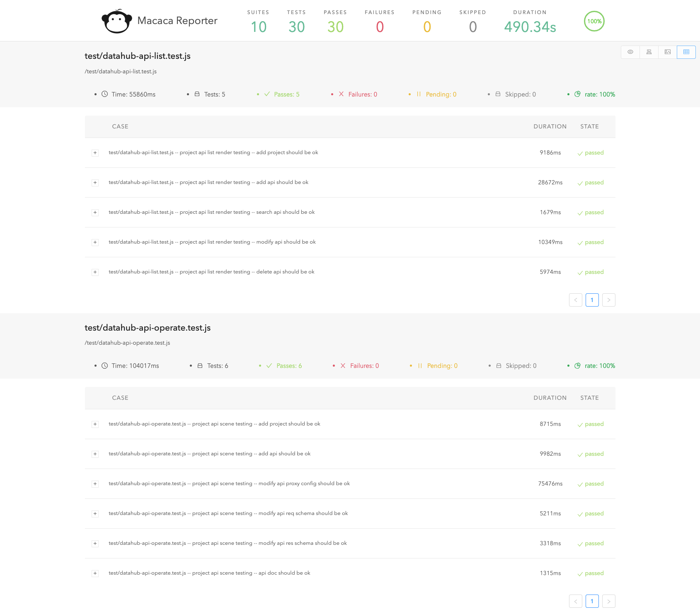Screen dimensions: 700x614
Task: Click the Suites count 10
Action: pyautogui.click(x=259, y=27)
